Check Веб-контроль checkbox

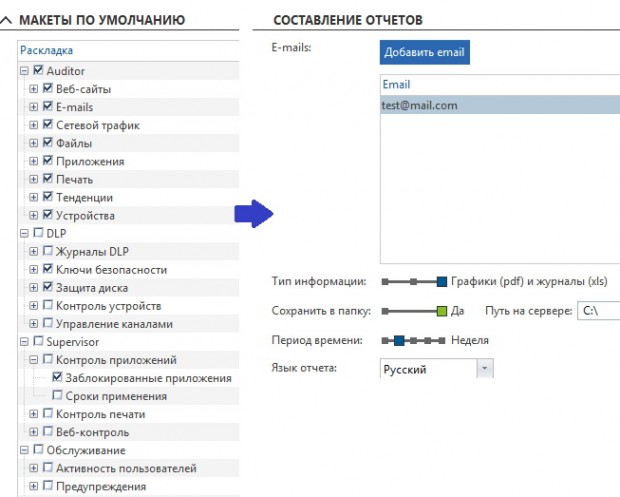[48, 431]
